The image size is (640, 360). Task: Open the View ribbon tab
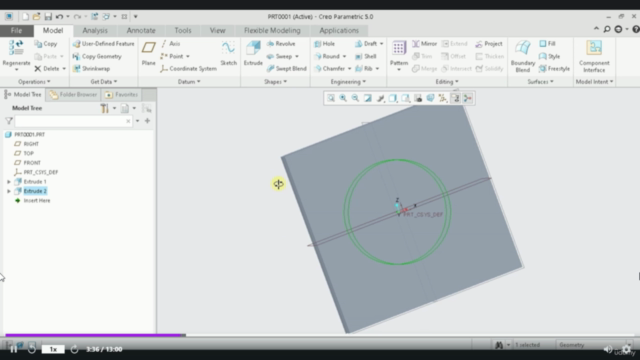(218, 31)
